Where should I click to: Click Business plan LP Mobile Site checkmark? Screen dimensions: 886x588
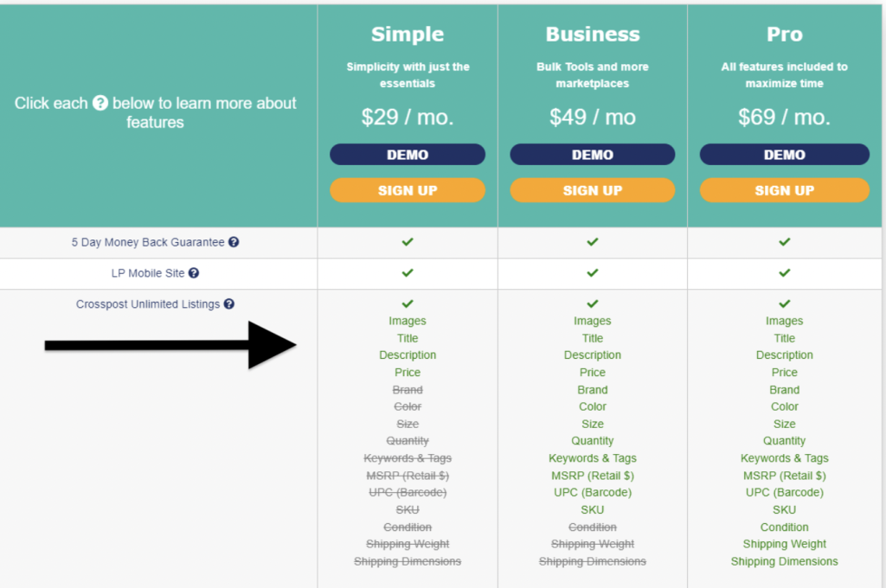point(593,273)
